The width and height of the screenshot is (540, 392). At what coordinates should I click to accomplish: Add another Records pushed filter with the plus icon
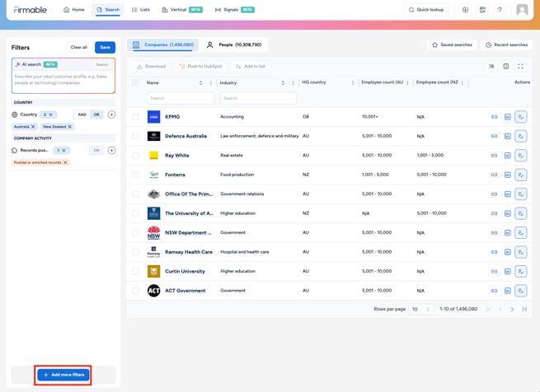coord(111,151)
